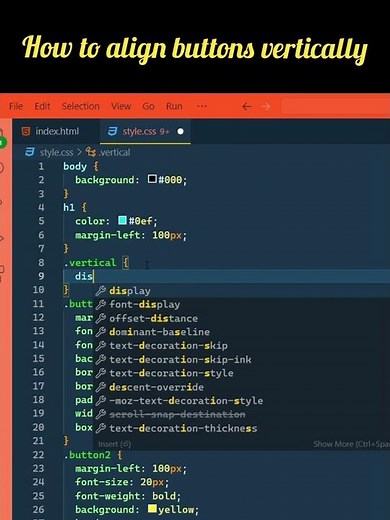
Task: Click the HTML5 icon on index.html tab
Action: 26,131
